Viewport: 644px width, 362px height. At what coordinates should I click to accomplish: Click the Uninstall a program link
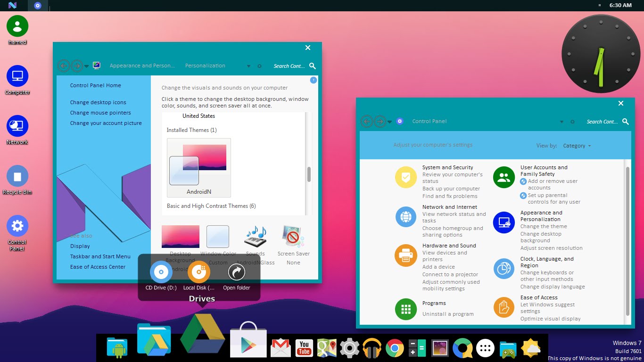(447, 313)
